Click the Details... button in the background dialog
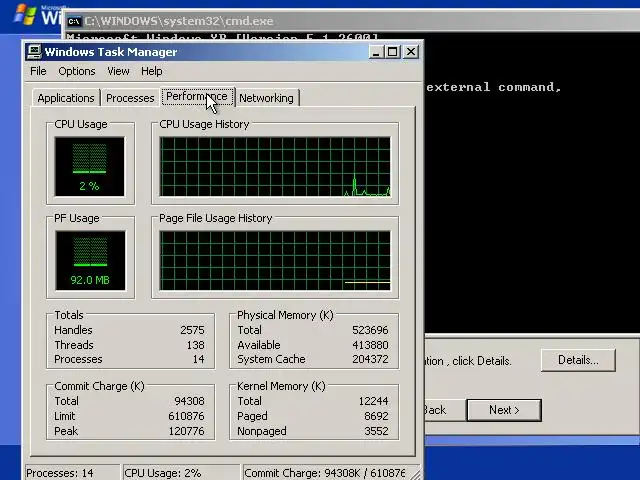Image resolution: width=640 pixels, height=480 pixels. (x=578, y=360)
